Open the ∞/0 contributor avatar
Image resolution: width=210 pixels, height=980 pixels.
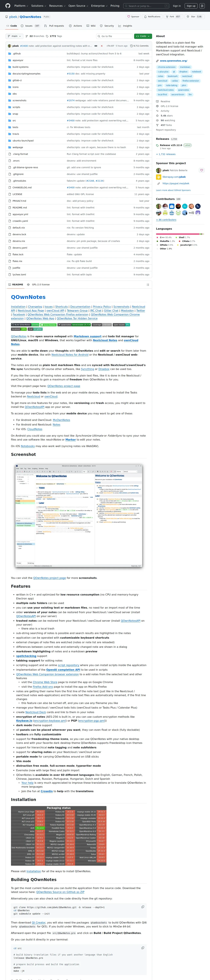point(191,213)
